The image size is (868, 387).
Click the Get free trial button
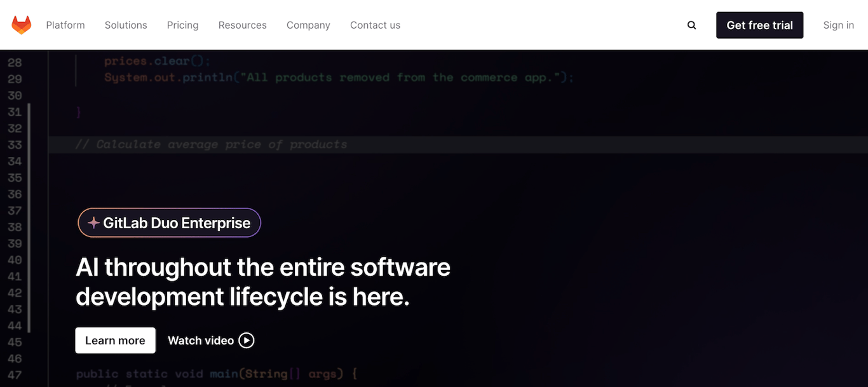(x=759, y=25)
